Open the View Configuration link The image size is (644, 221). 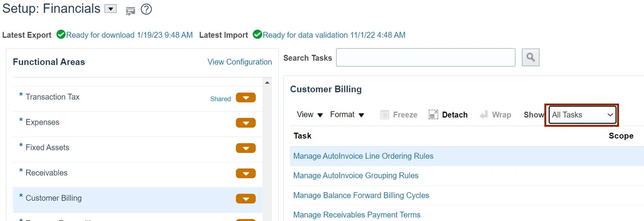pyautogui.click(x=240, y=62)
